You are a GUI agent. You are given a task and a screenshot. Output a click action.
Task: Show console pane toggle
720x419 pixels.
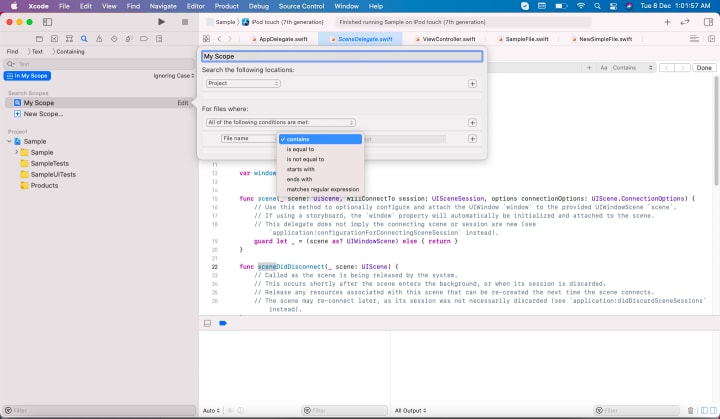point(713,410)
